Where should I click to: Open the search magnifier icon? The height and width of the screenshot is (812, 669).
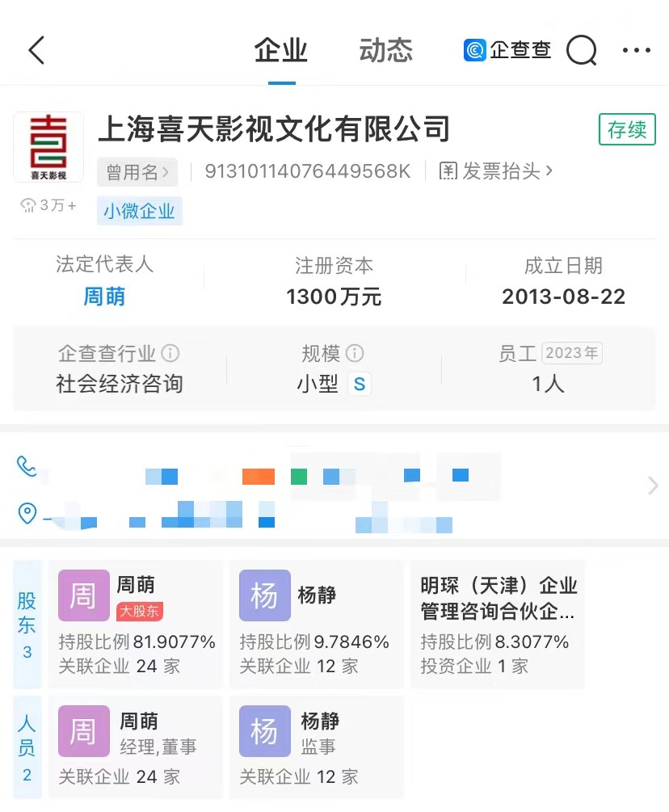point(582,50)
